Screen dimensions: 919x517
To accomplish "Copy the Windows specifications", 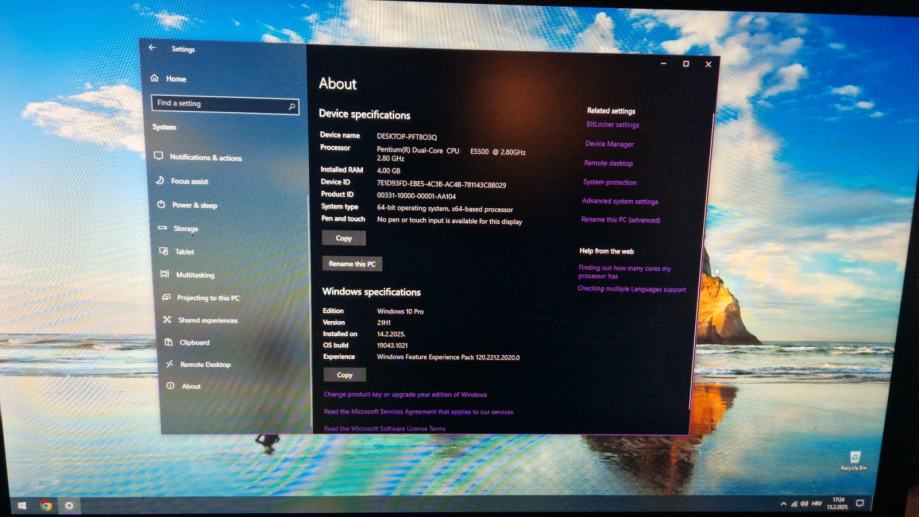I will coord(345,375).
